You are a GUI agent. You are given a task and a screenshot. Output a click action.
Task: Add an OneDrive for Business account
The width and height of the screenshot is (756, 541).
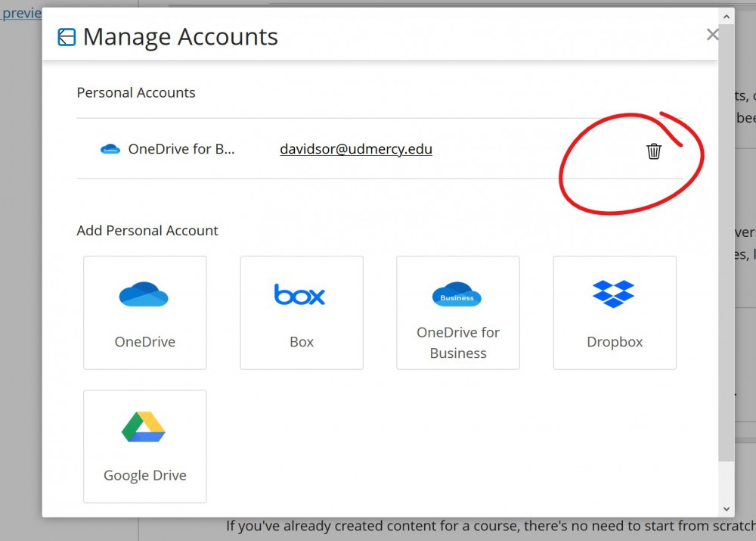457,312
